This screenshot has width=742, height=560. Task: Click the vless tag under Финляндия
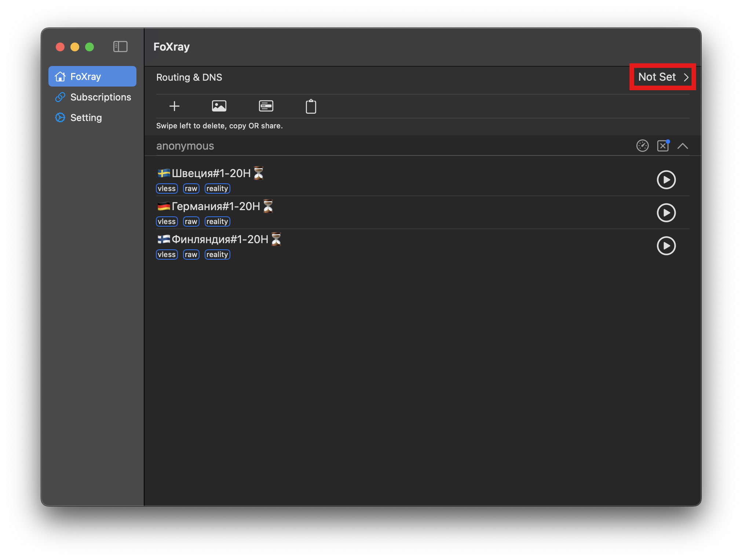pyautogui.click(x=167, y=255)
